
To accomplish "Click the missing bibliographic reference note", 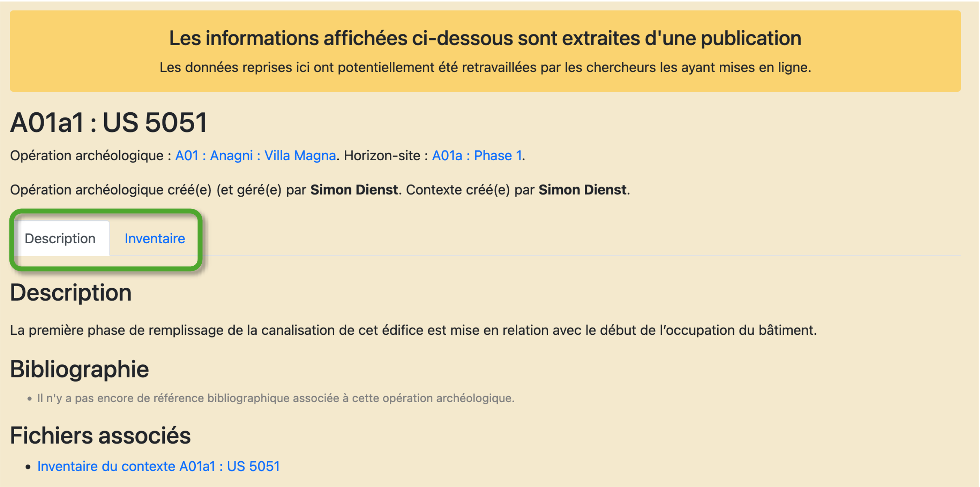I will pyautogui.click(x=275, y=398).
